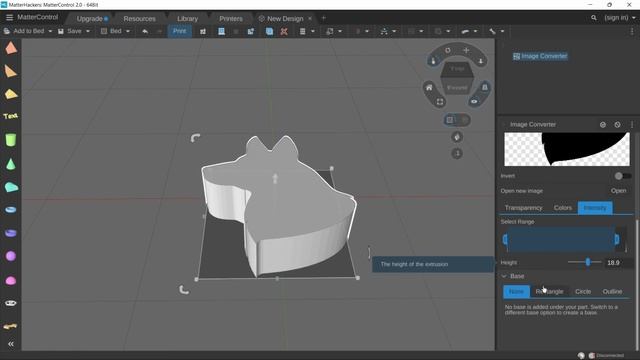Click the lay flat toolbar icon
The width and height of the screenshot is (640, 360).
[x=221, y=31]
